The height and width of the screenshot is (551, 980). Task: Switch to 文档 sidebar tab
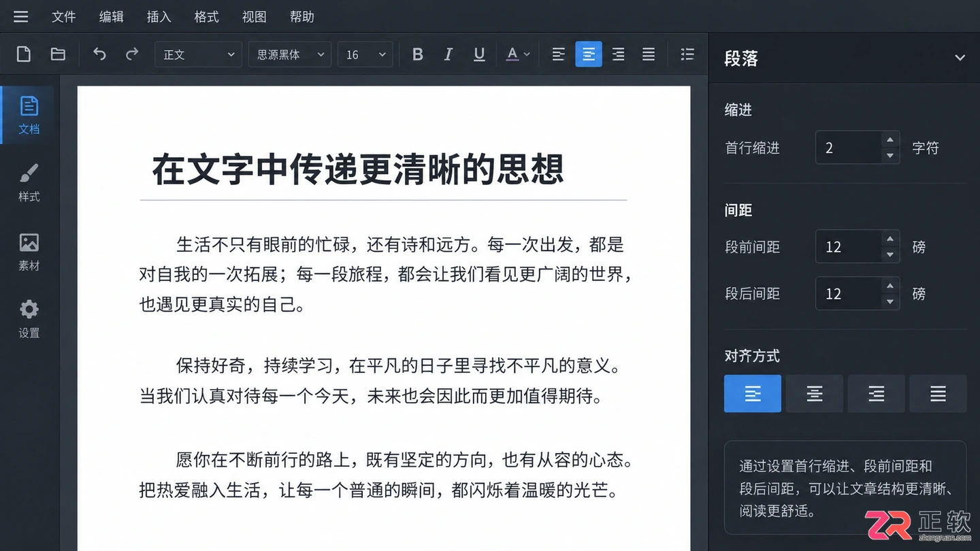[x=29, y=115]
